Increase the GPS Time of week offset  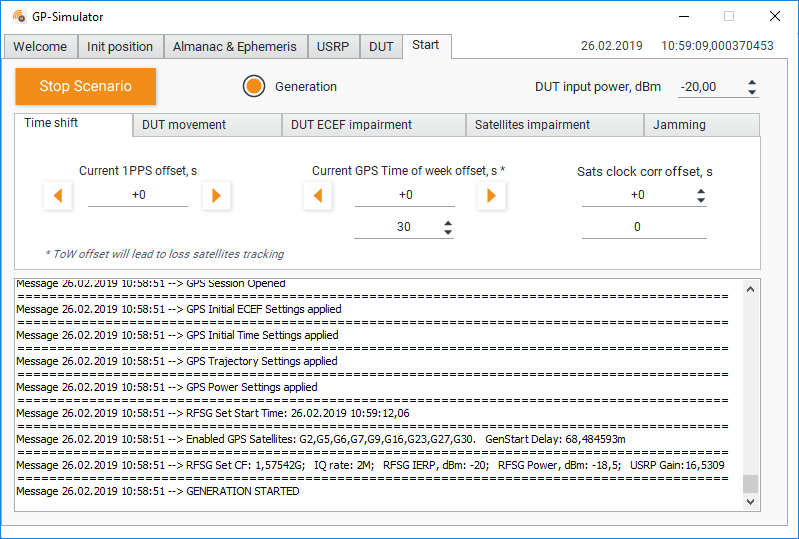[x=490, y=196]
